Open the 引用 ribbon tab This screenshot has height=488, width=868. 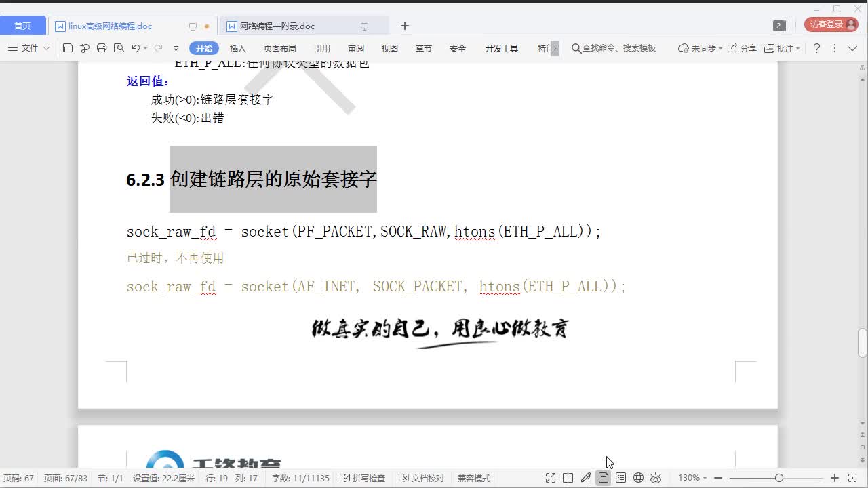[x=322, y=48]
